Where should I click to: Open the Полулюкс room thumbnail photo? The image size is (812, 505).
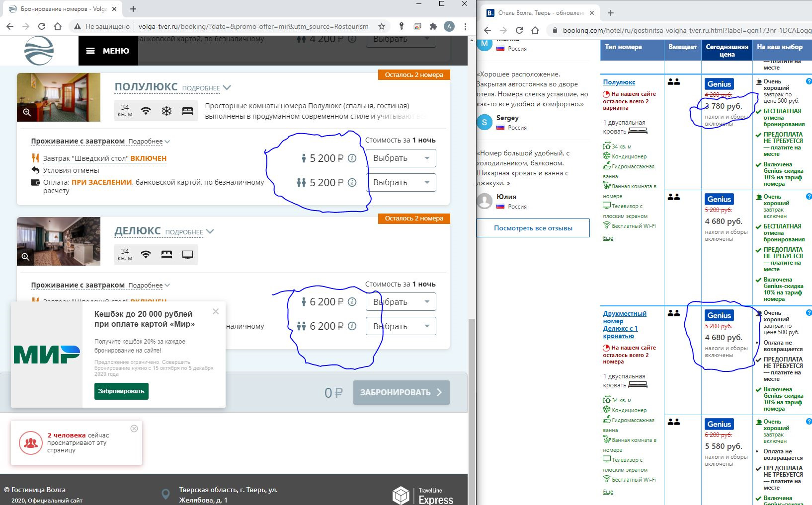(59, 97)
